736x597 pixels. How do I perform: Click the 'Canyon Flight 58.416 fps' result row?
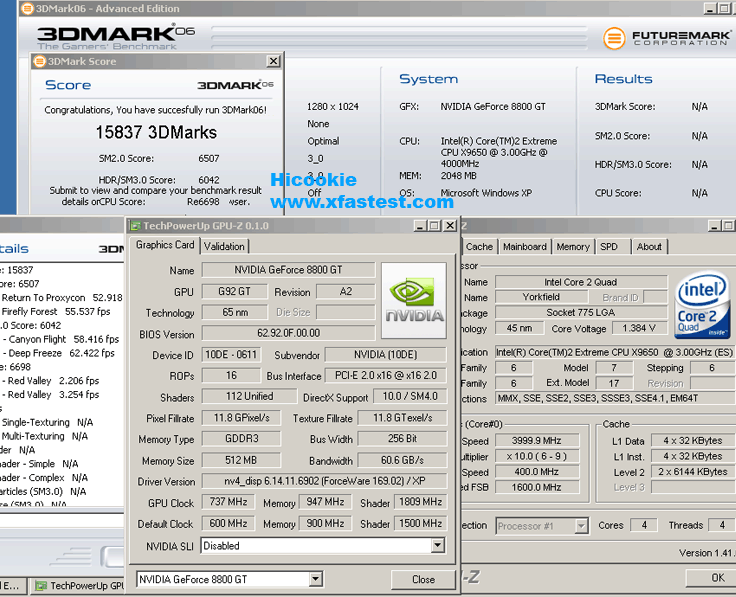point(63,339)
